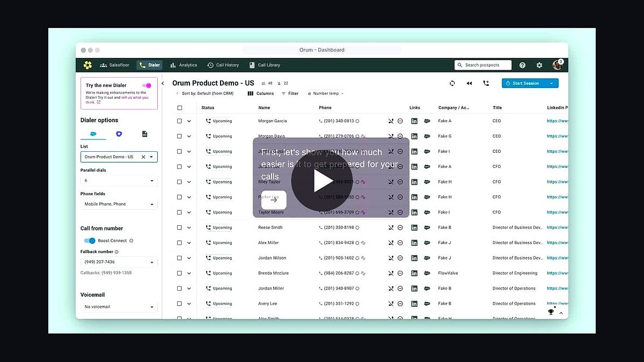This screenshot has height=362, width=644.
Task: Open the Parallel dials dropdown
Action: [119, 181]
